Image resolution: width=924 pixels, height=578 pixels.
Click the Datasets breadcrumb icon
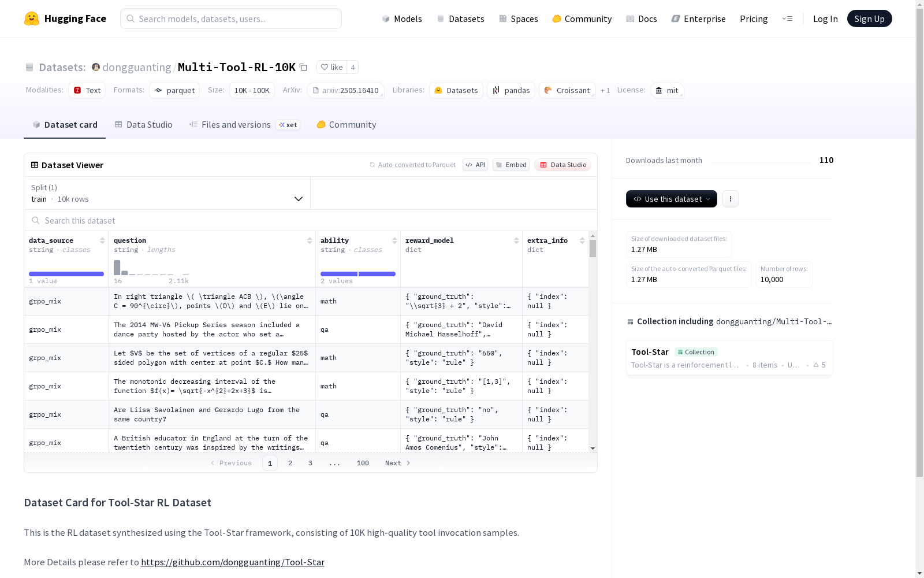coord(29,67)
